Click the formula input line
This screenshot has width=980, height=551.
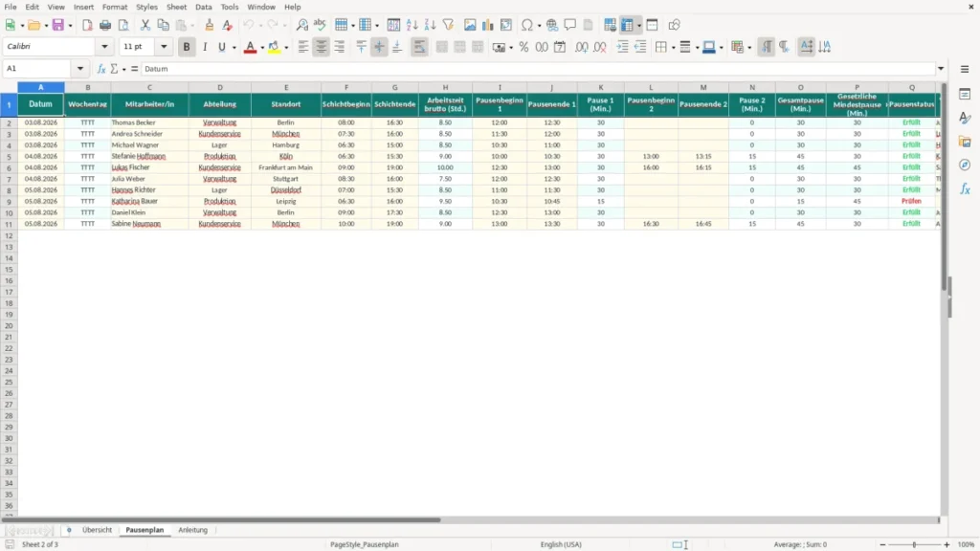(x=538, y=69)
